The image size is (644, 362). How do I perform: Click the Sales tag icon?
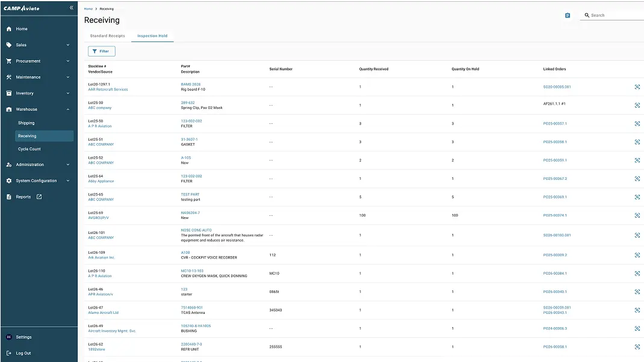pyautogui.click(x=9, y=45)
